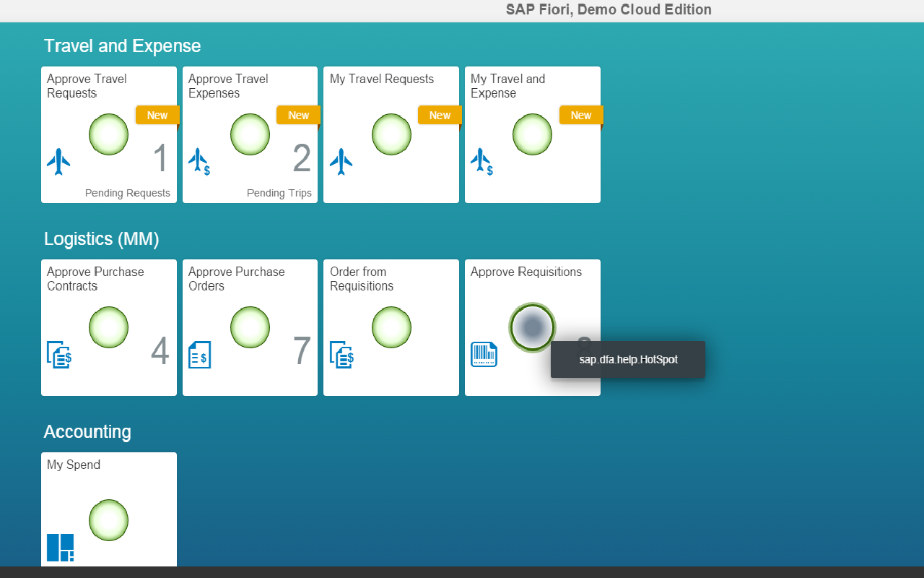Click New badge on My Travel Requests tile

(x=440, y=115)
